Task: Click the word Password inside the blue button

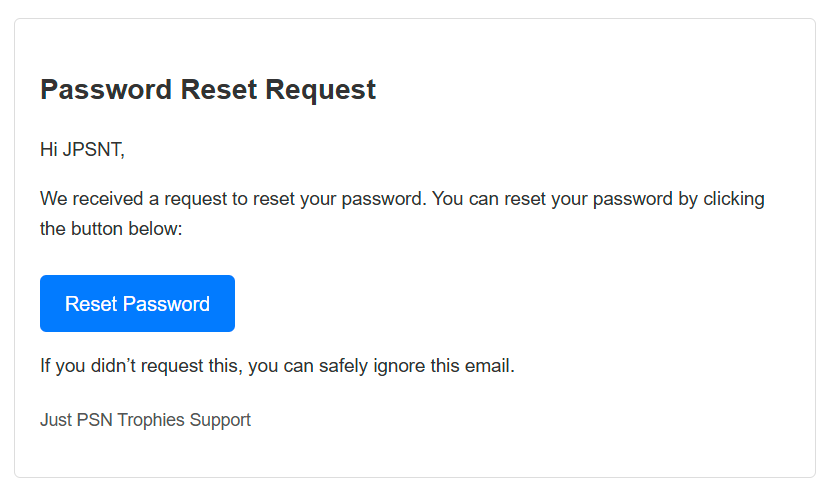Action: point(166,304)
